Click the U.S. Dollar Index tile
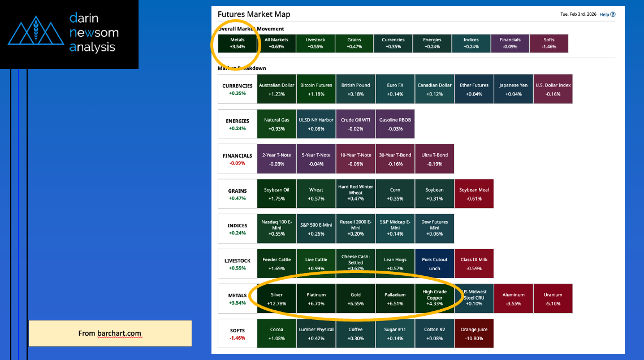Viewport: 644px width, 360px height. click(552, 89)
